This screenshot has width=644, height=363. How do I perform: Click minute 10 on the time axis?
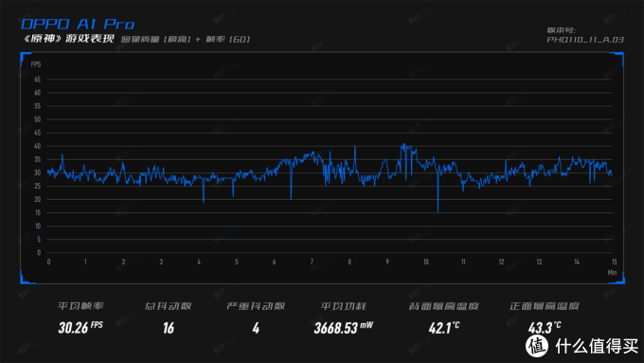pyautogui.click(x=426, y=262)
